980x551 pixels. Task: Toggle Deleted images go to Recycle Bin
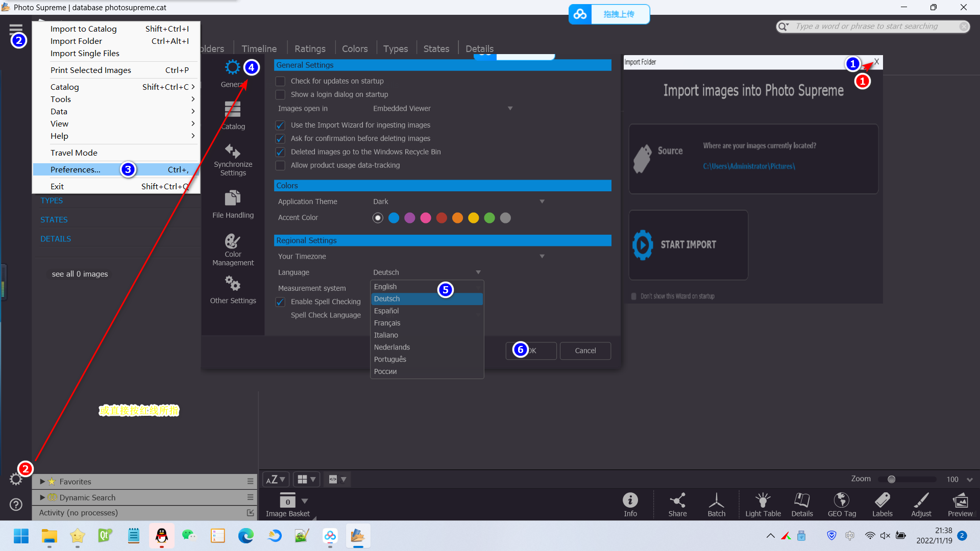[280, 152]
